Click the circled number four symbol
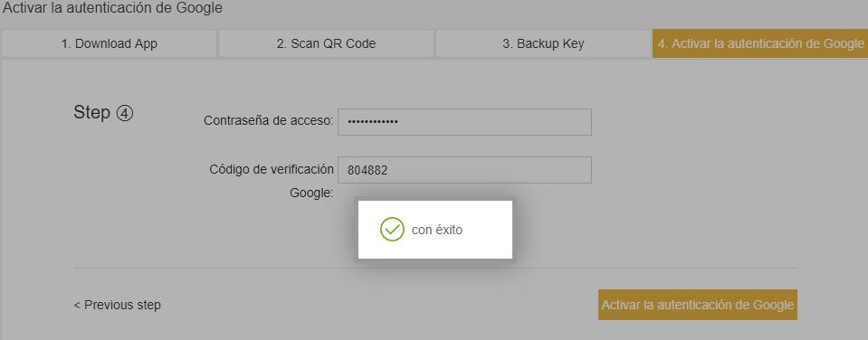868x340 pixels. 125,113
